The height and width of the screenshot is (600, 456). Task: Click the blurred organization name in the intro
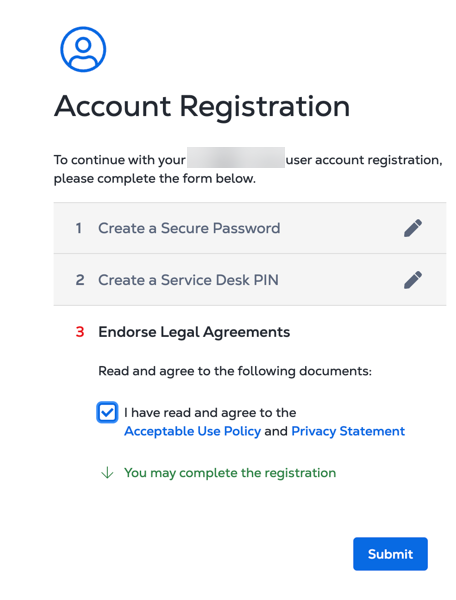click(236, 158)
